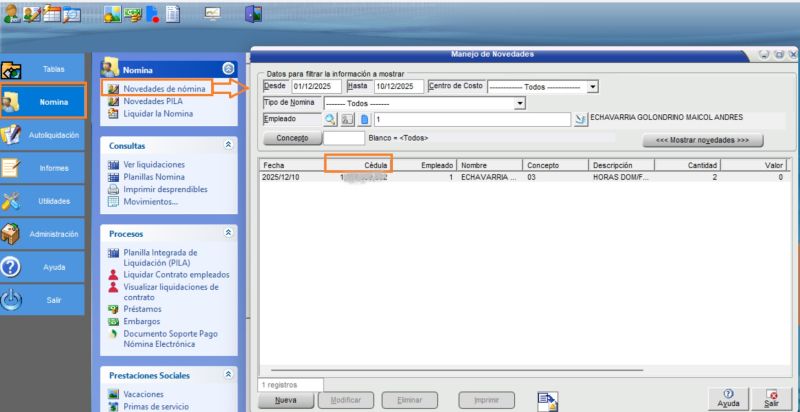
Task: Click the Nueva button
Action: pos(285,400)
